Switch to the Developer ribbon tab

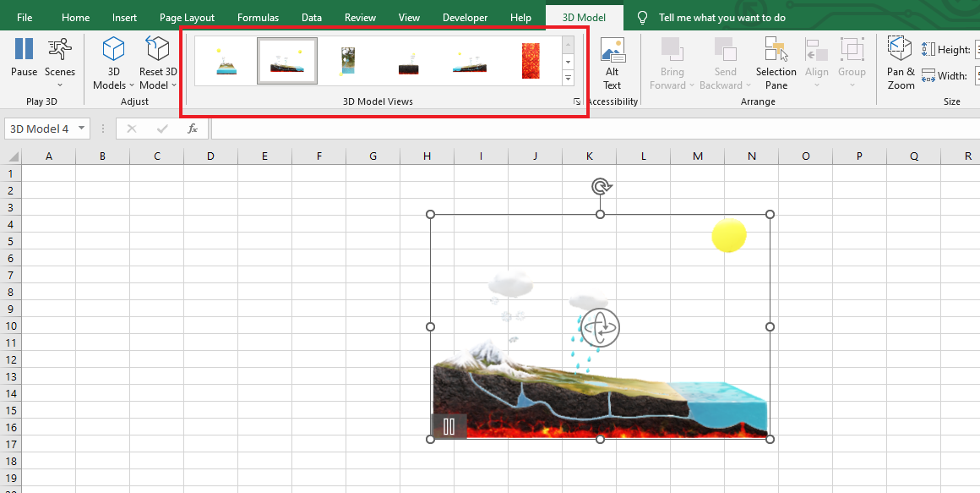465,16
